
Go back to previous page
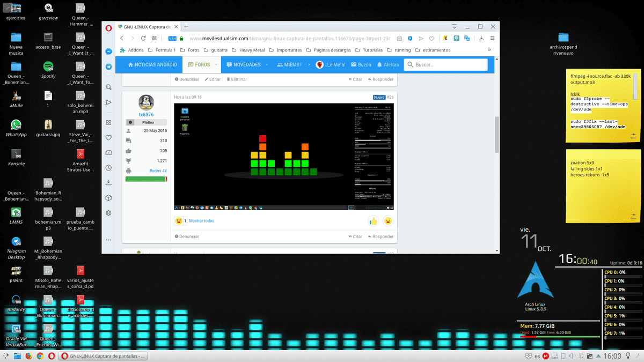122,39
